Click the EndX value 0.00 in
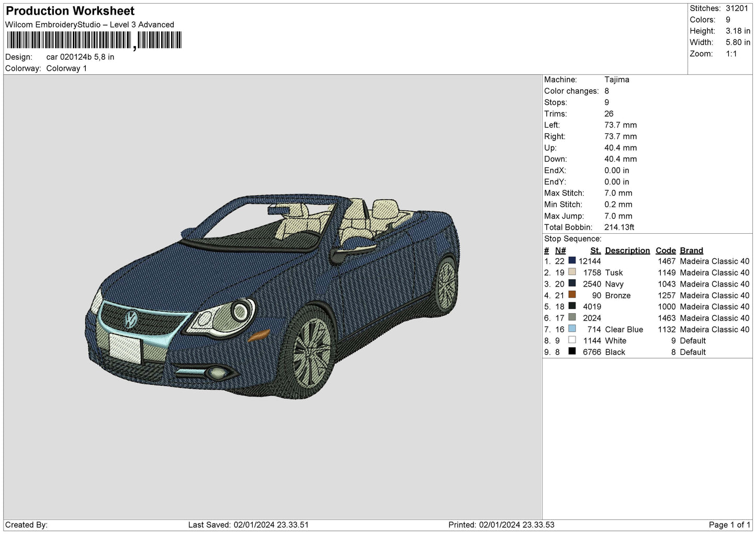This screenshot has height=534, width=756. [x=617, y=171]
